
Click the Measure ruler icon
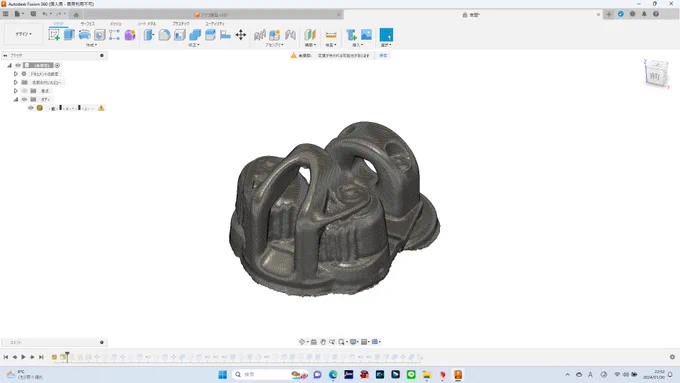click(x=331, y=35)
